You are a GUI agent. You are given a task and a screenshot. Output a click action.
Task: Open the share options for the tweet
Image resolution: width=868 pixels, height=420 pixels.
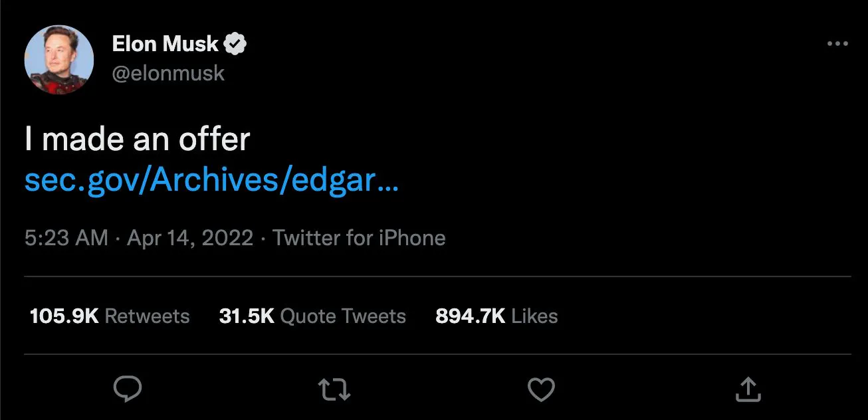click(x=748, y=389)
